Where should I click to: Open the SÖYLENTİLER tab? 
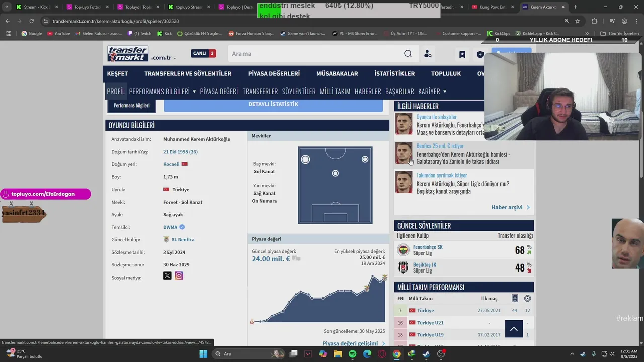pos(299,91)
